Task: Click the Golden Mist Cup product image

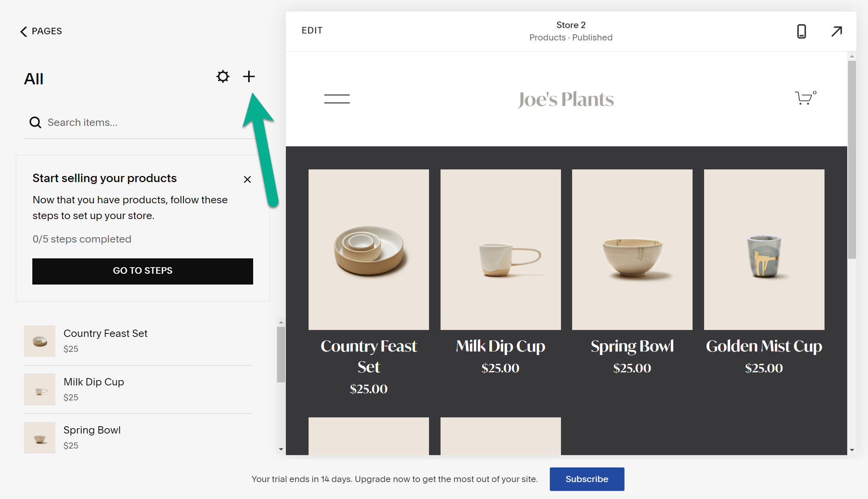Action: point(764,249)
